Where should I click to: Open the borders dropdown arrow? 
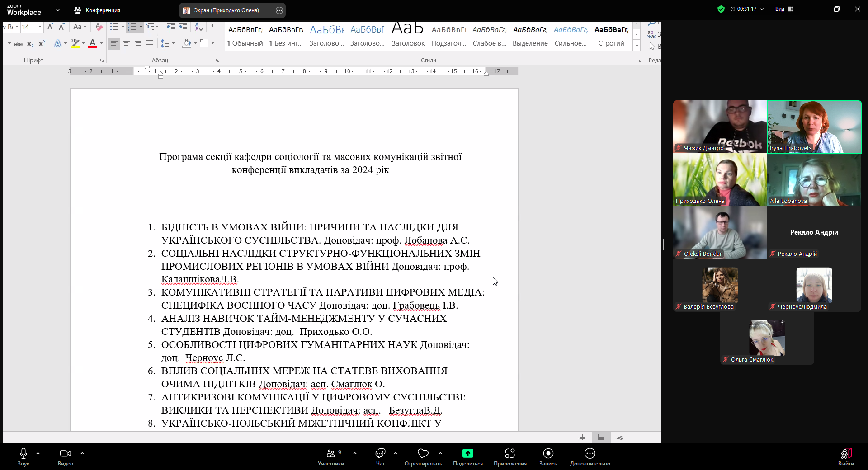[x=213, y=44]
